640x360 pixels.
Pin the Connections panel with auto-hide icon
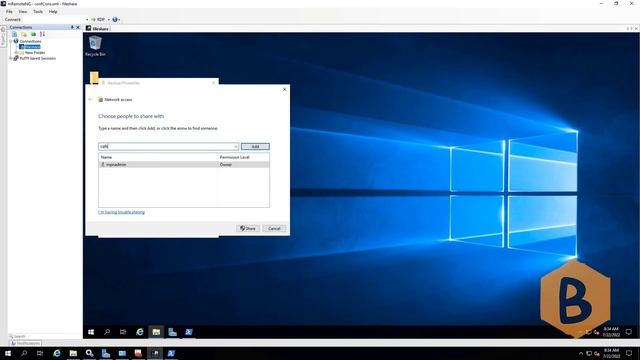point(72,27)
